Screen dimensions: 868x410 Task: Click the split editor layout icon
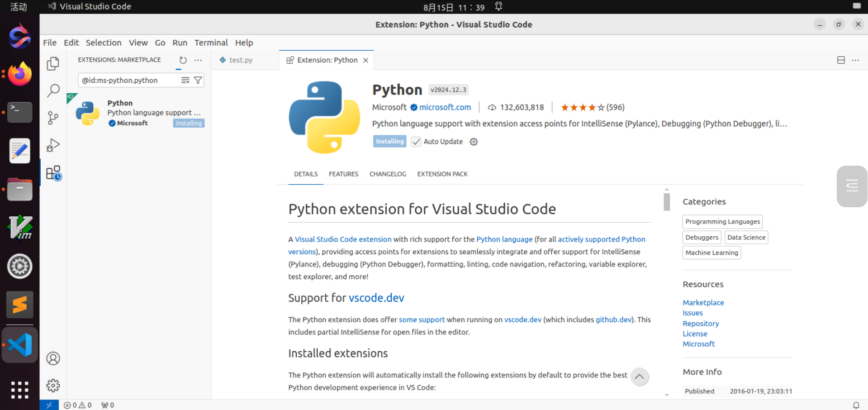pyautogui.click(x=840, y=60)
